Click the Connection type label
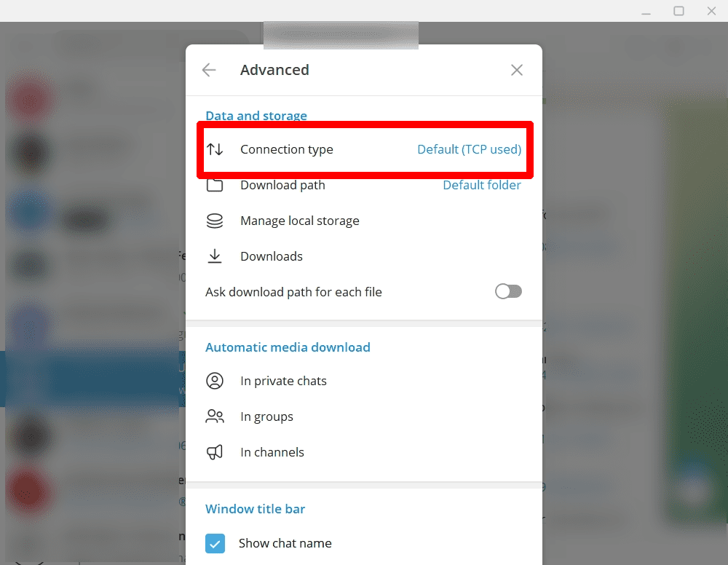The image size is (728, 565). (286, 149)
